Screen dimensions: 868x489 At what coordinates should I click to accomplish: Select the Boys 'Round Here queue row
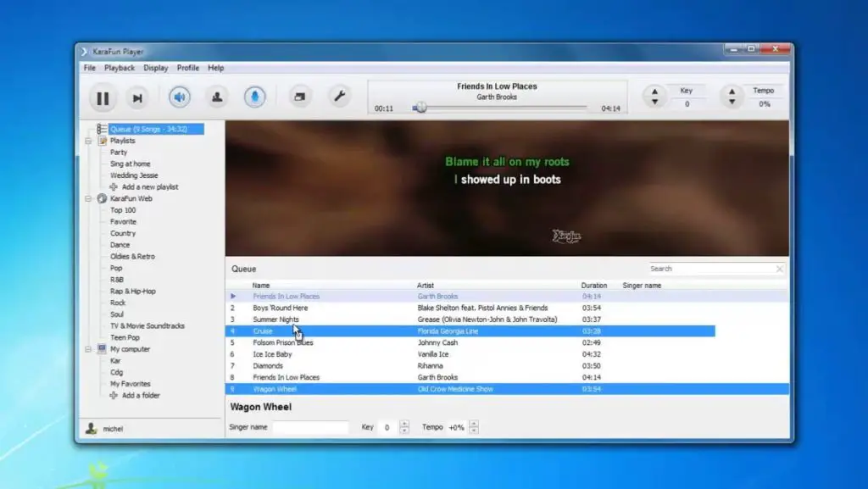point(507,308)
